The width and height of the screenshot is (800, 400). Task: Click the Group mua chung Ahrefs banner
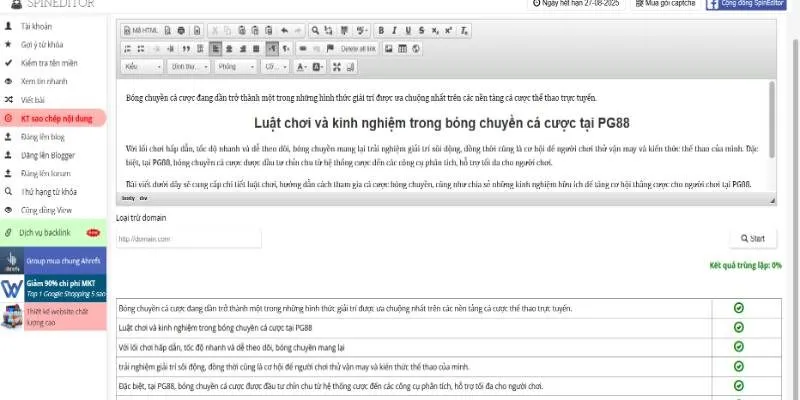point(53,261)
